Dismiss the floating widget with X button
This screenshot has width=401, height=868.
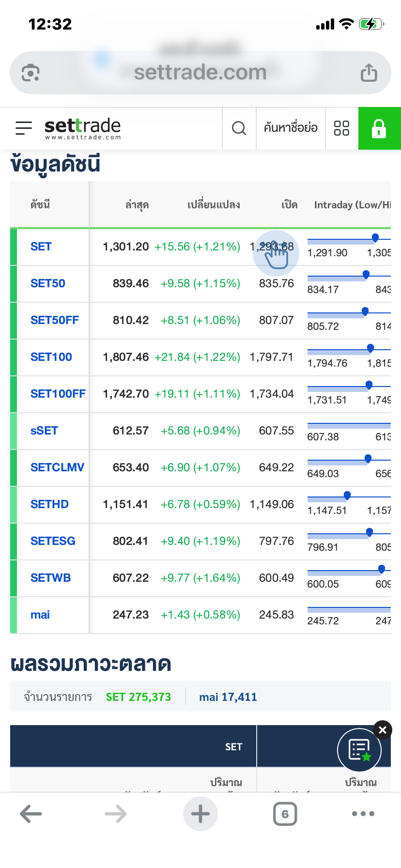point(383,730)
